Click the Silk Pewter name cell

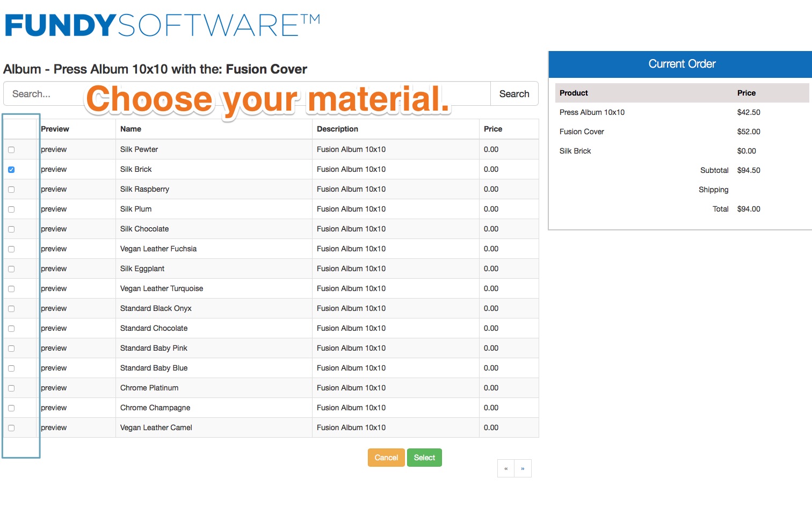coord(214,149)
